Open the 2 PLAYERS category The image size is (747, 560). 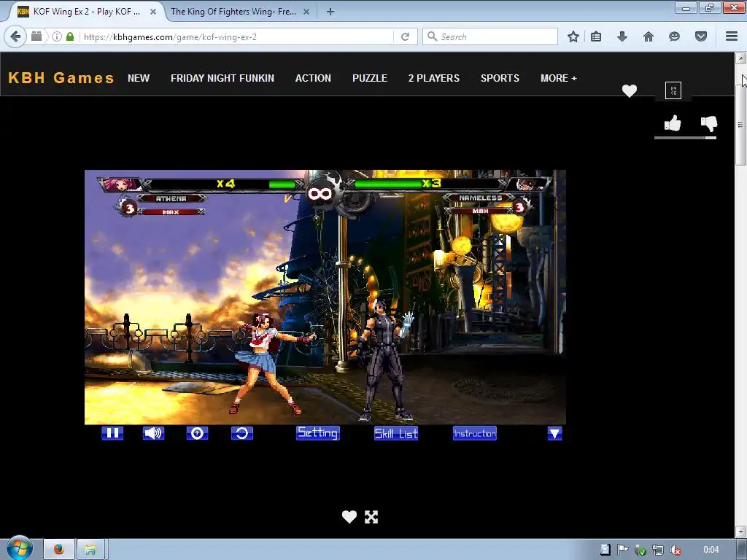point(434,78)
